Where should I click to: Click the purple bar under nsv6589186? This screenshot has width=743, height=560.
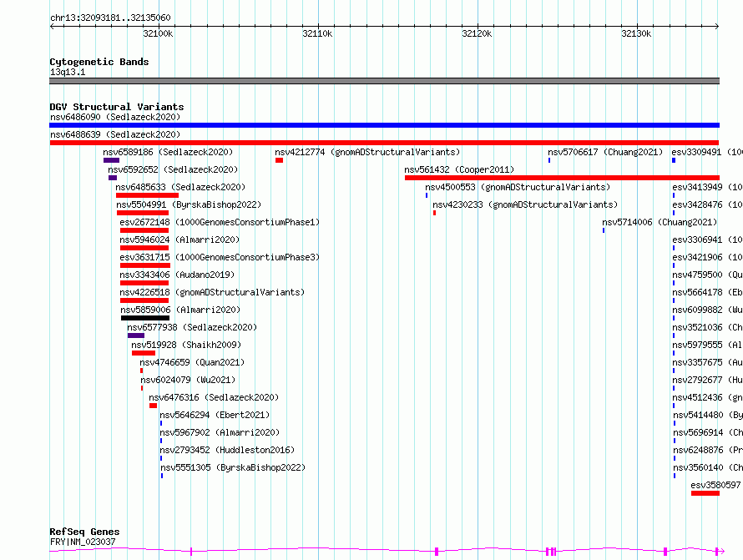111,160
